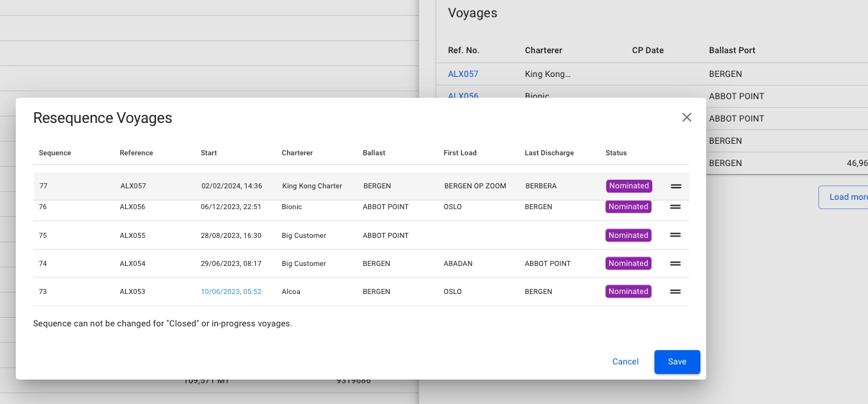
Task: Click the Sequence column header
Action: [55, 153]
